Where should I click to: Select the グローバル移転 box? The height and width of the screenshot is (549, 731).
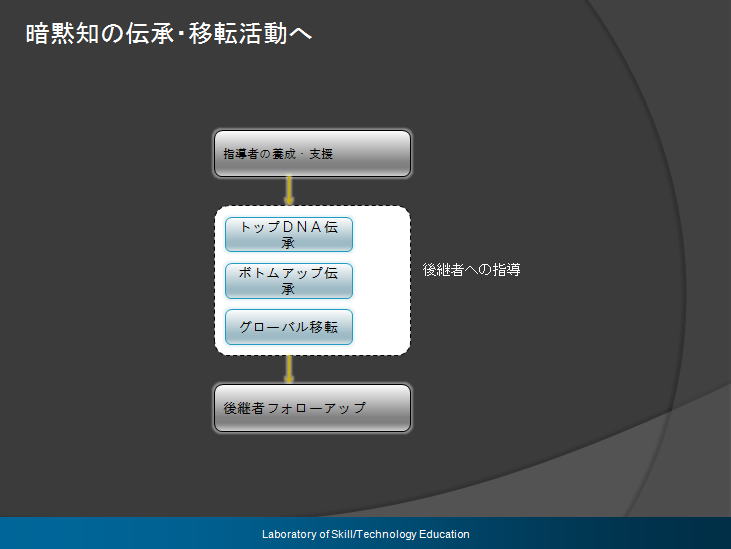click(x=289, y=327)
